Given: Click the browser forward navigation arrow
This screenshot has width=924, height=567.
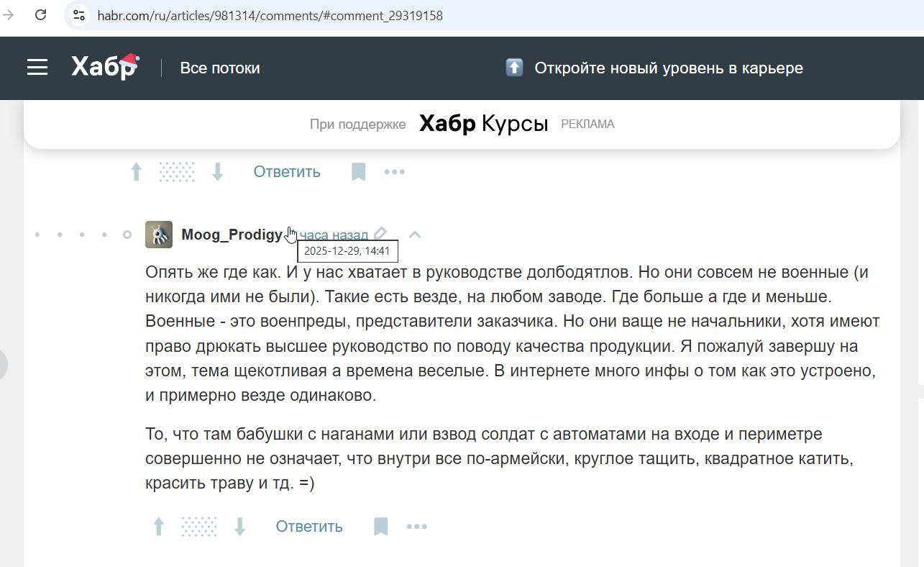Looking at the screenshot, I should coord(7,14).
